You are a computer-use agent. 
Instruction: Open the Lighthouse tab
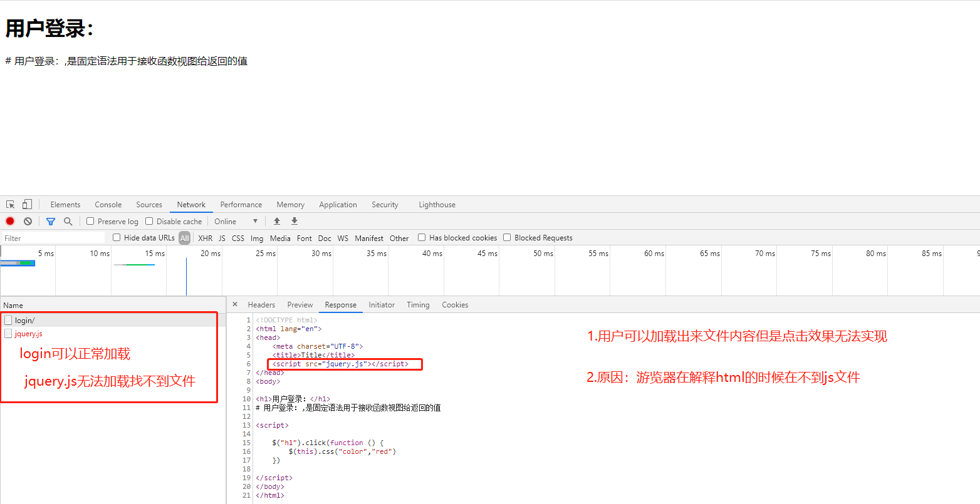pos(437,205)
